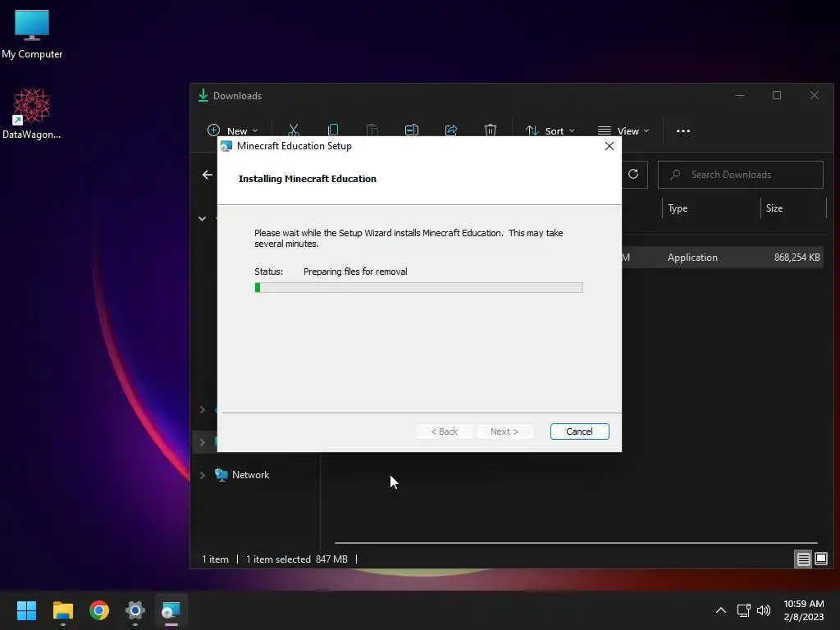Open File Explorer from the taskbar
Viewport: 840px width, 630px height.
[62, 610]
